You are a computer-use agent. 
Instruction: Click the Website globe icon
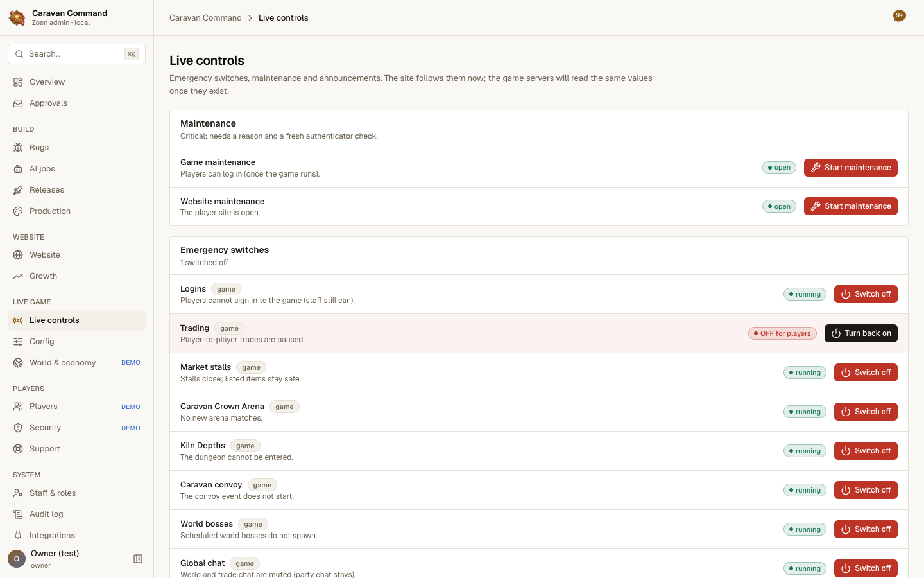(18, 255)
